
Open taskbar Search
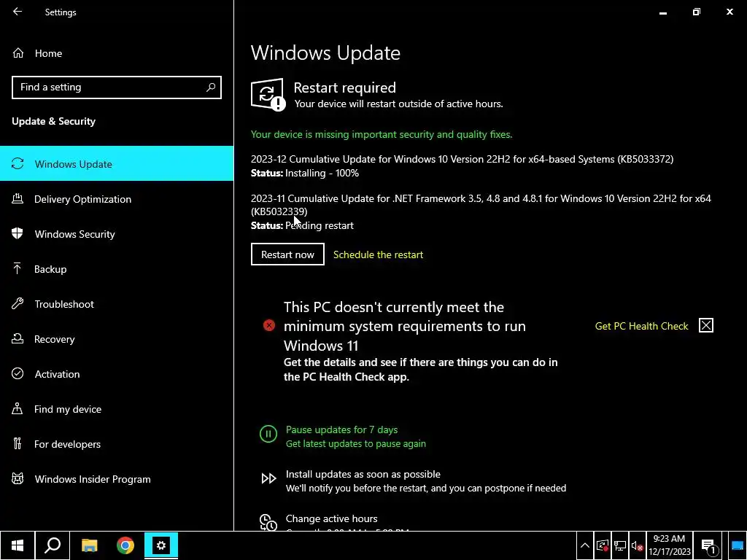[x=53, y=545]
